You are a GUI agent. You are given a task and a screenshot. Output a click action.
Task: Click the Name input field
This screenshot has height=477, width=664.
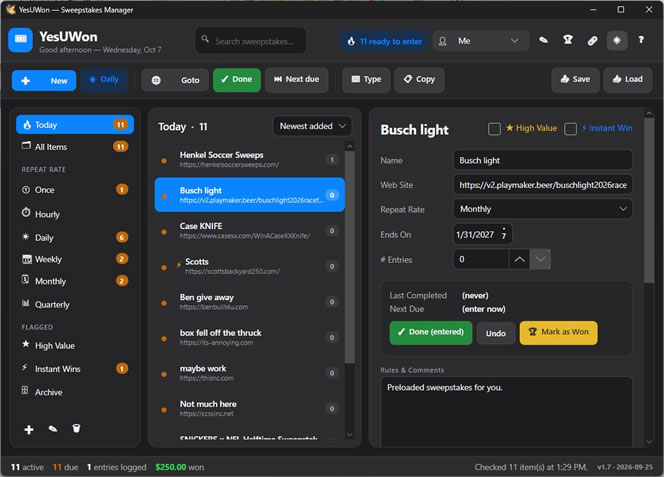pos(542,160)
